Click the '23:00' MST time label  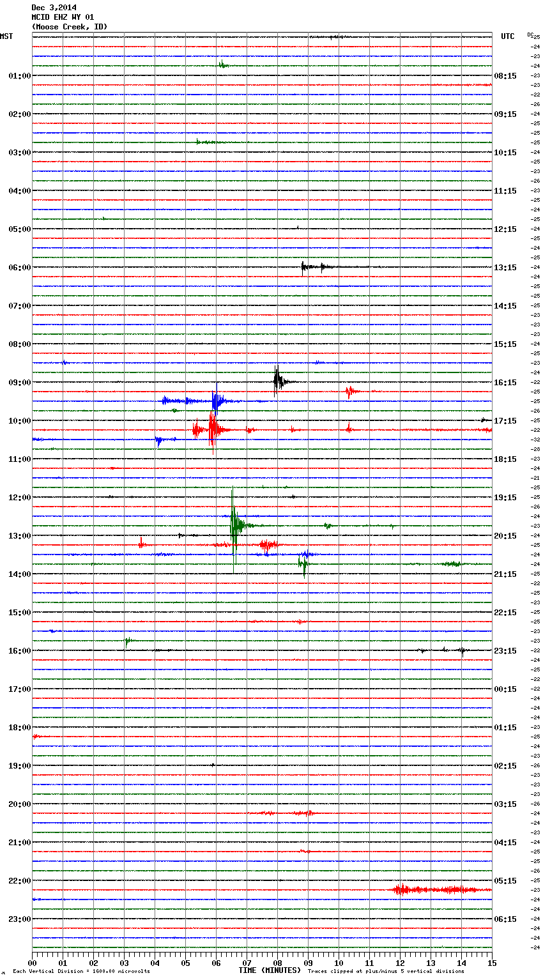(x=19, y=919)
